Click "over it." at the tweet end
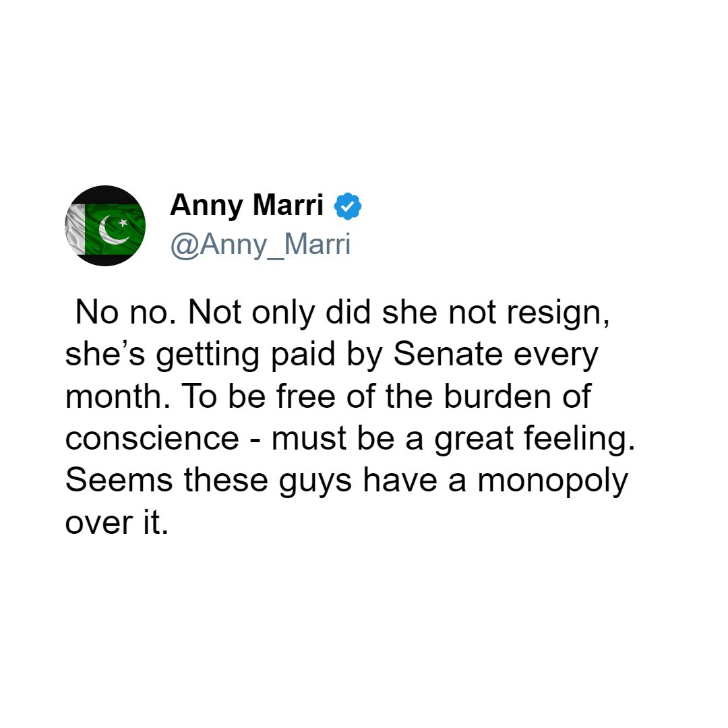Viewport: 728px width, 728px height. [116, 522]
